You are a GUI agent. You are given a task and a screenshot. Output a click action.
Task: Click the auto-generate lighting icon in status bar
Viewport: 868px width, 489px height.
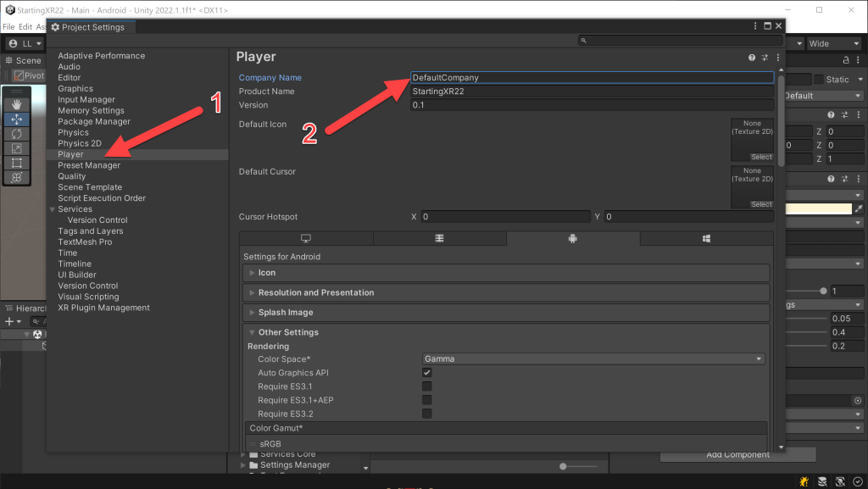tap(840, 481)
